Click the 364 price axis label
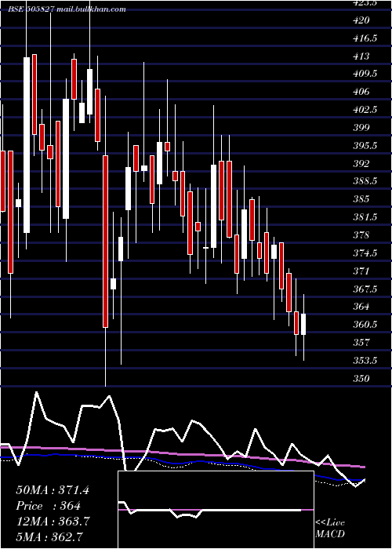The width and height of the screenshot is (392, 549). [x=361, y=307]
